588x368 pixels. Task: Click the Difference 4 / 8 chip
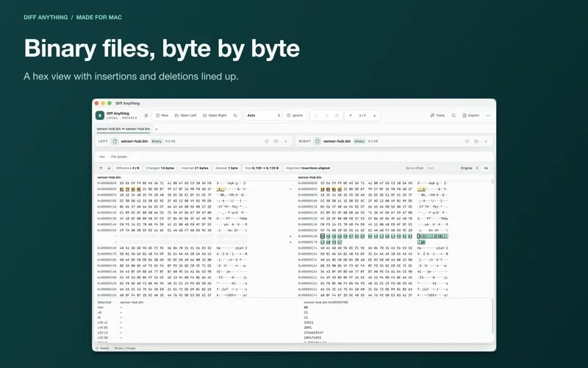point(127,169)
